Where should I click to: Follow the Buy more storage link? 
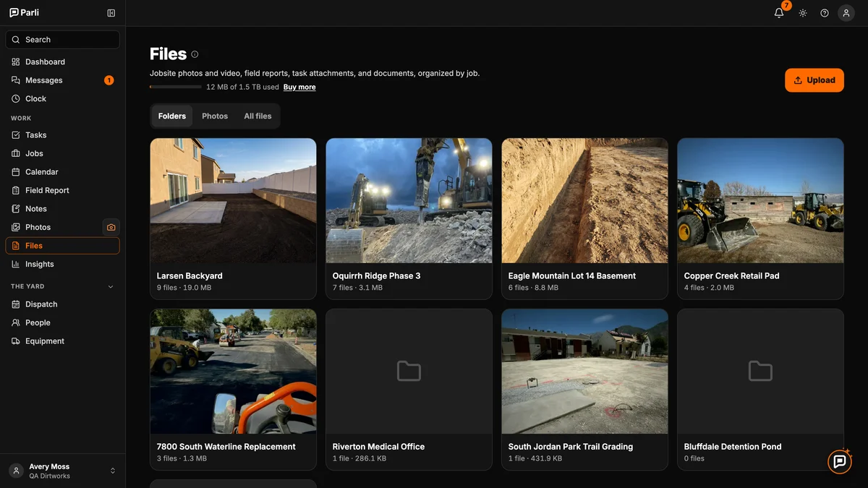point(299,87)
